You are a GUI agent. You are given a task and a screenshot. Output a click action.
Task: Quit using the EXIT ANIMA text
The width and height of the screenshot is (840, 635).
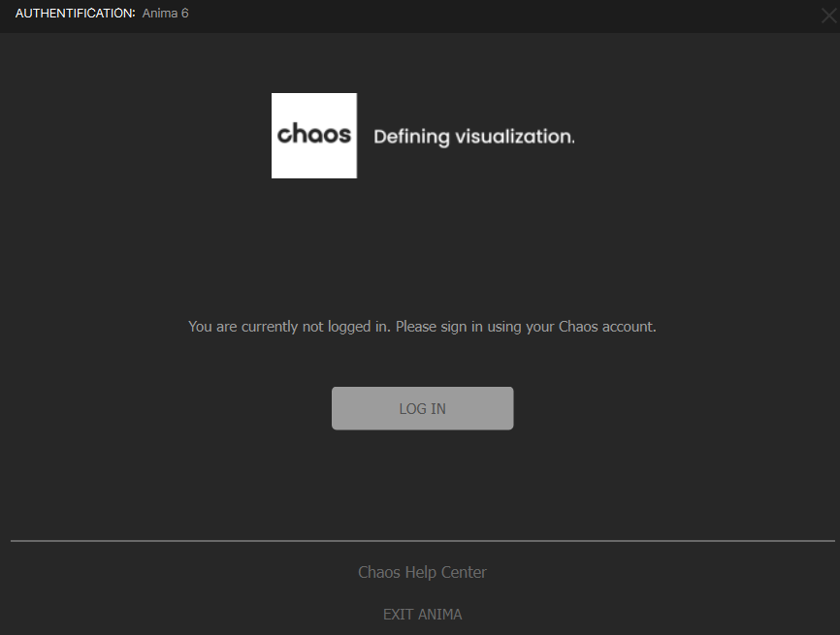tap(422, 615)
